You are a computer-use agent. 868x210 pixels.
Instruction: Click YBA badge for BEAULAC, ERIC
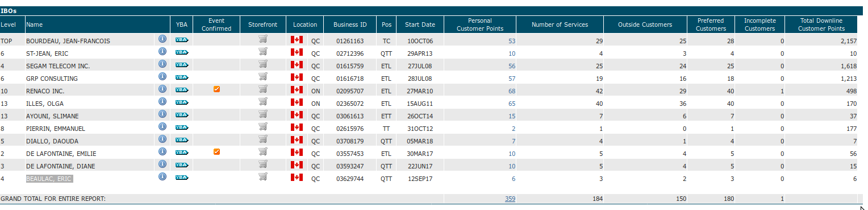[x=182, y=178]
